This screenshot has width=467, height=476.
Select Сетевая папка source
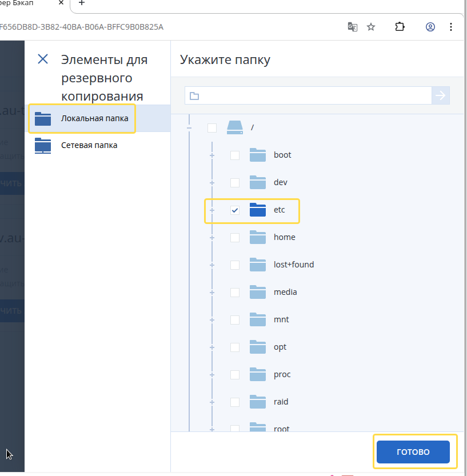pyautogui.click(x=98, y=145)
